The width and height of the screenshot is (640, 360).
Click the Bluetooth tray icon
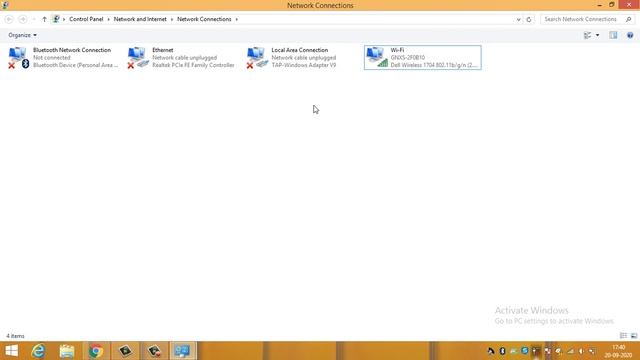point(502,351)
